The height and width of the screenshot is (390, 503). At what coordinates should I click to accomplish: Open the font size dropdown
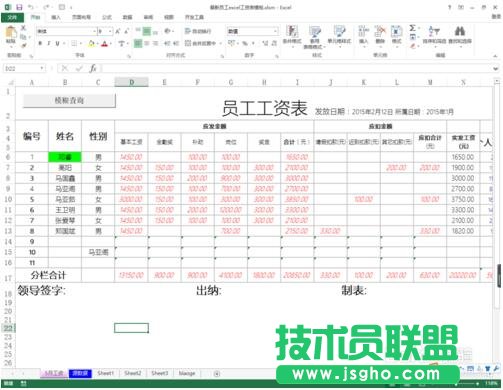110,31
